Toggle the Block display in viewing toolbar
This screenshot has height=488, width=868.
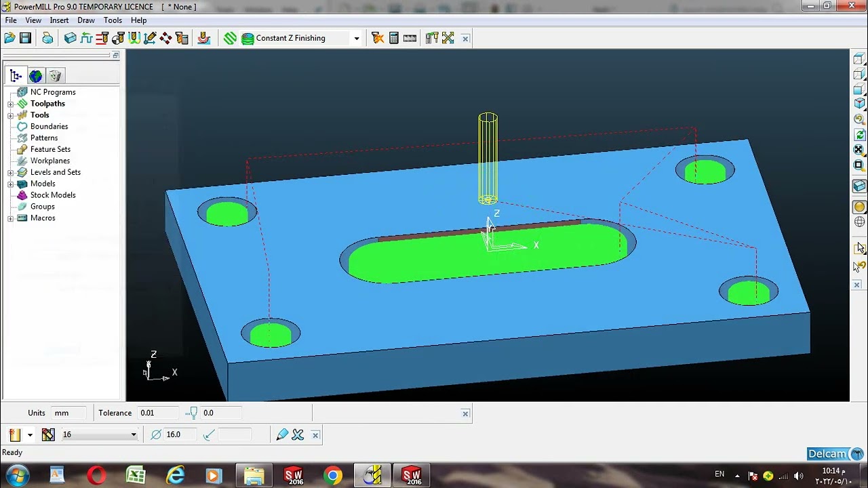859,186
